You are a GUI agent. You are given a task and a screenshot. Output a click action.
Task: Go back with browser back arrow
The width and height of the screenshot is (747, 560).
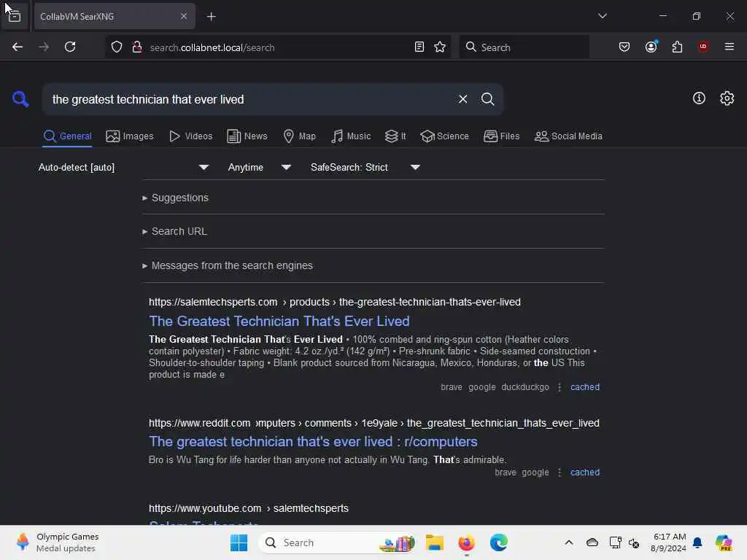pos(18,47)
